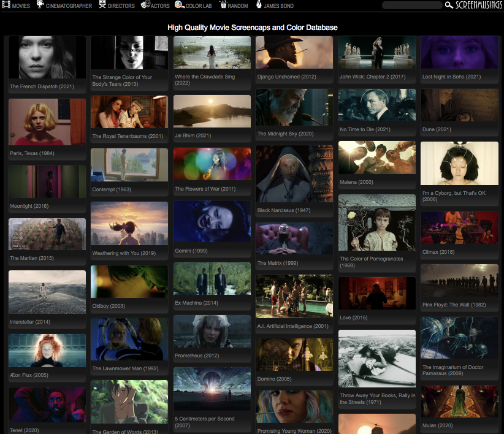This screenshot has width=504, height=434.
Task: Click the 5 Centimeters per Second thumbnail
Action: 212,389
